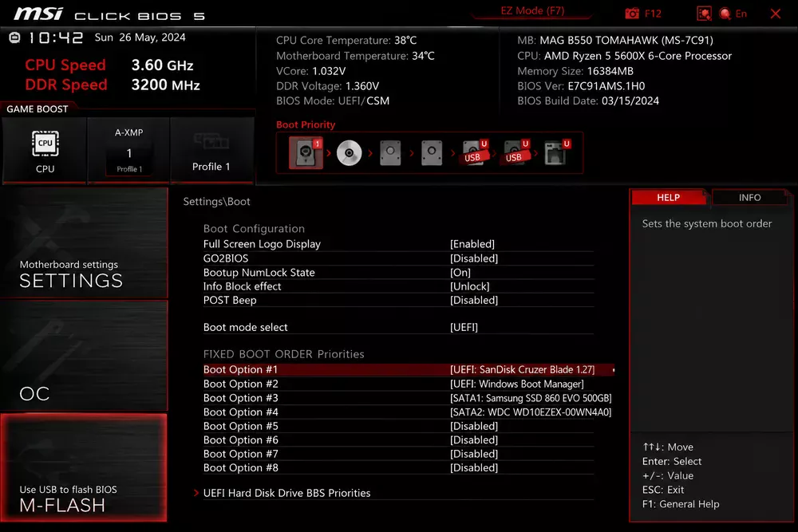798x532 pixels.
Task: Open Boot Option #6 Disabled value
Action: tap(474, 440)
